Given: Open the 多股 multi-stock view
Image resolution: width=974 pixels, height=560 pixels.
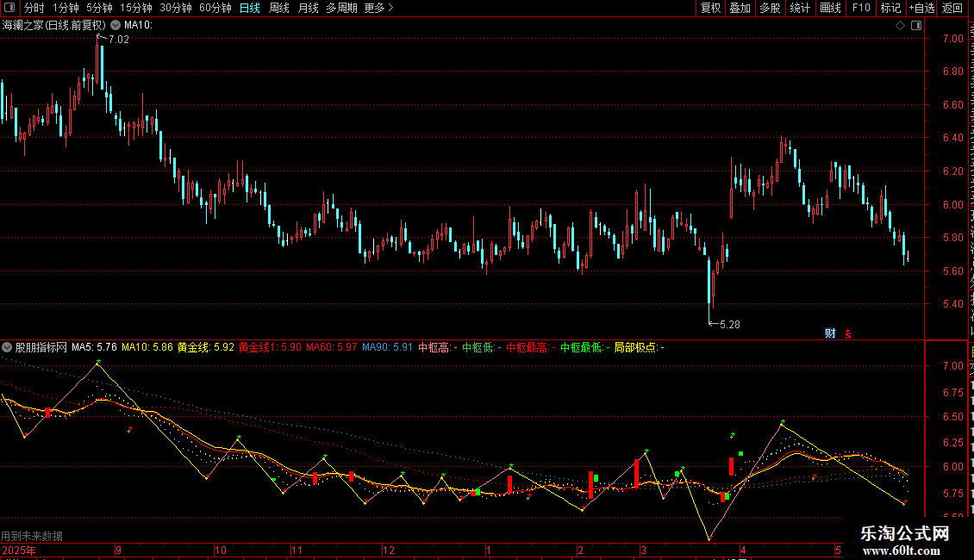Looking at the screenshot, I should (771, 8).
